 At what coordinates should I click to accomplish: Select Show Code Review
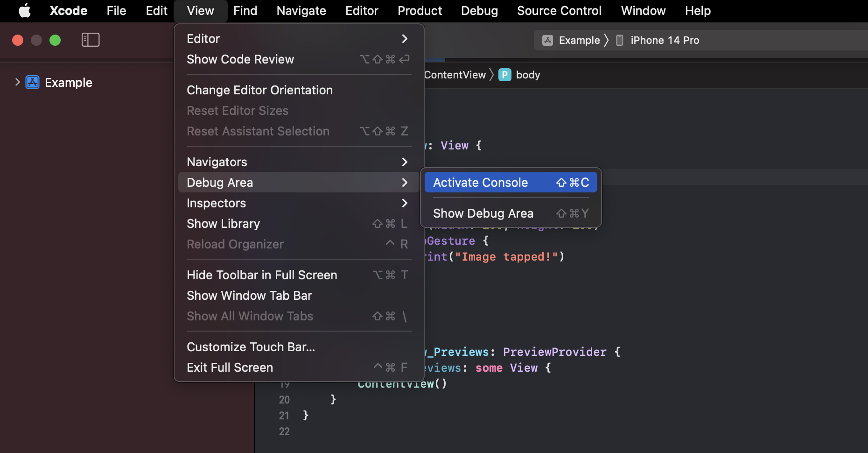298,59
